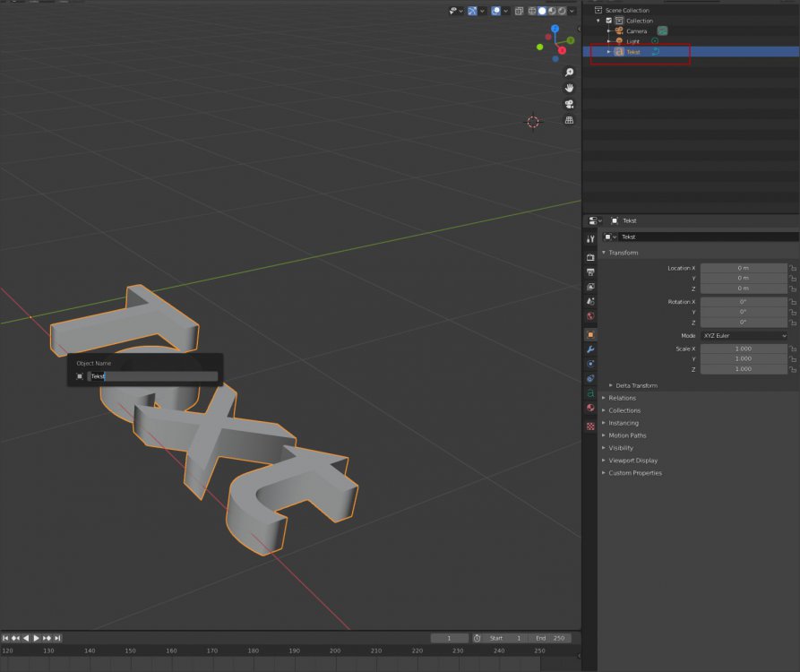This screenshot has height=672, width=800.
Task: Open the World properties tab icon
Action: [590, 316]
